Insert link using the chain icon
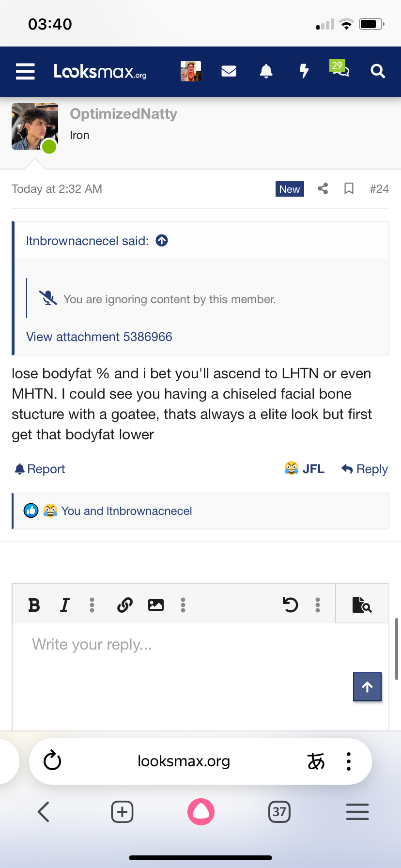The height and width of the screenshot is (868, 401). coord(125,604)
